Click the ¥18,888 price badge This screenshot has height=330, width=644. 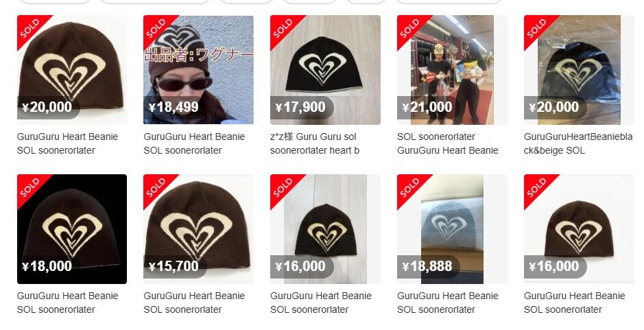click(x=427, y=266)
